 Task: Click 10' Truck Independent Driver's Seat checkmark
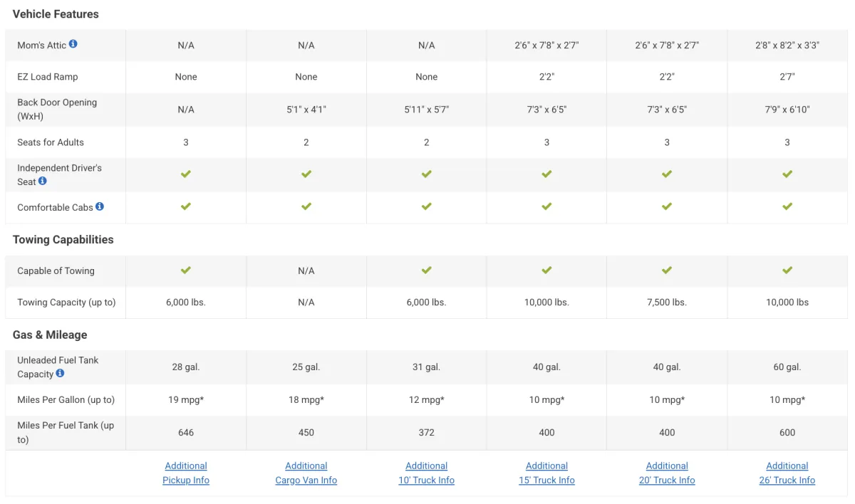(427, 174)
